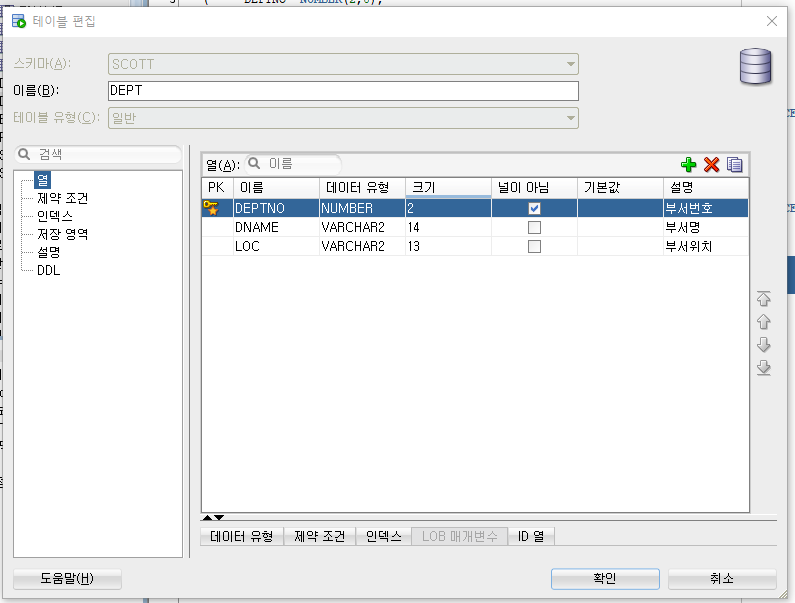Click the column 이름 filter field
The image size is (795, 603).
click(x=293, y=164)
